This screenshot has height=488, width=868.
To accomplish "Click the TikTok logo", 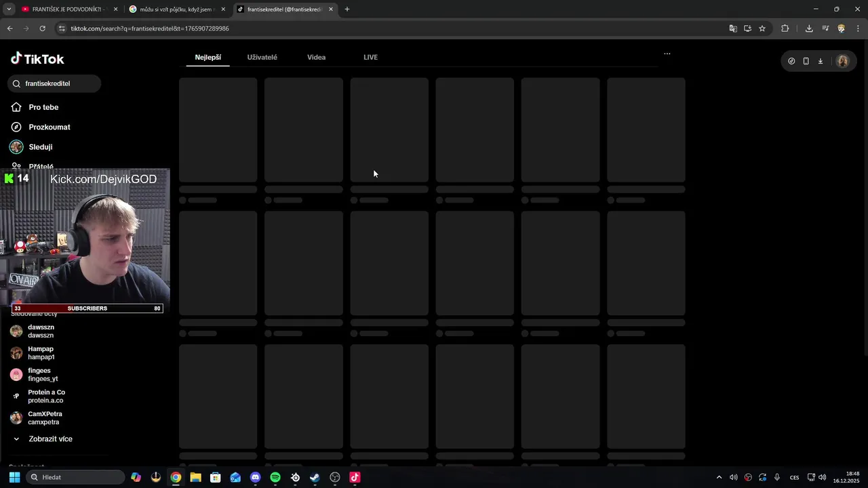I will click(x=37, y=59).
